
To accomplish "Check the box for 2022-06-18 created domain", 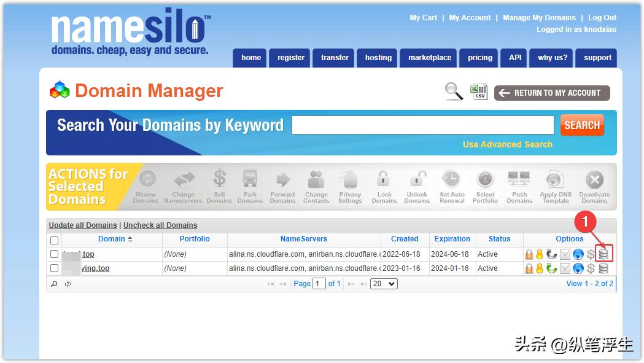I will pyautogui.click(x=54, y=254).
